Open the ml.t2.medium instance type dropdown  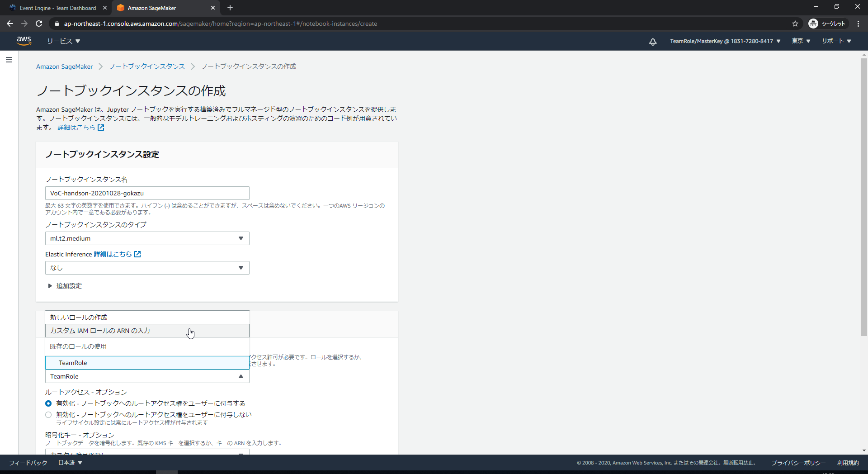(x=147, y=238)
